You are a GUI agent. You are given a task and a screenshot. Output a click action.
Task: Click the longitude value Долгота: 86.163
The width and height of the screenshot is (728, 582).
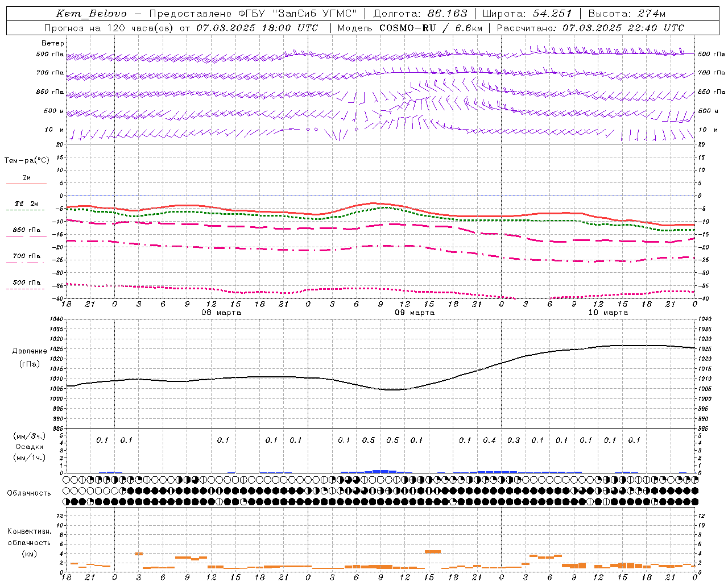(x=420, y=14)
